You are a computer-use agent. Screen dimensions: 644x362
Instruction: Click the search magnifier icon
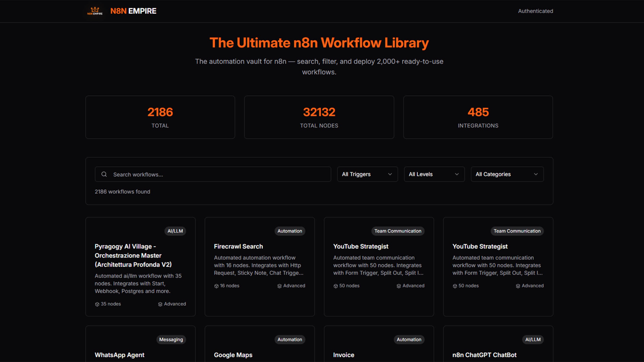pos(104,174)
